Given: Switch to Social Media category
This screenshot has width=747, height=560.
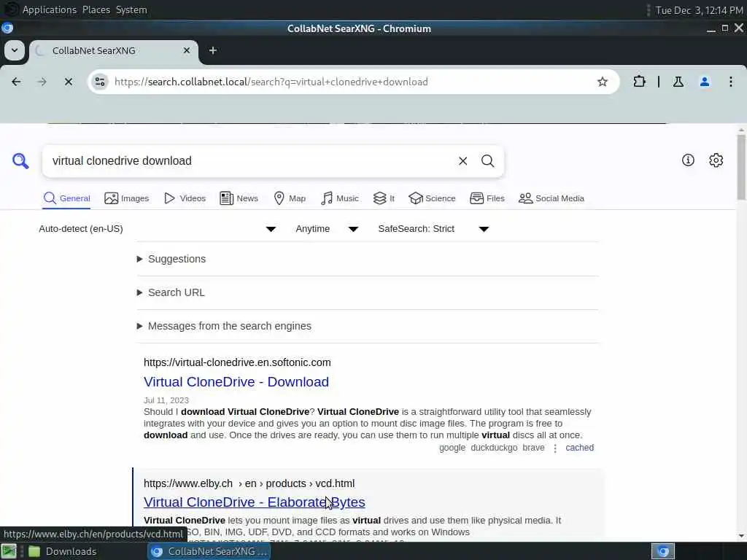Looking at the screenshot, I should (551, 198).
